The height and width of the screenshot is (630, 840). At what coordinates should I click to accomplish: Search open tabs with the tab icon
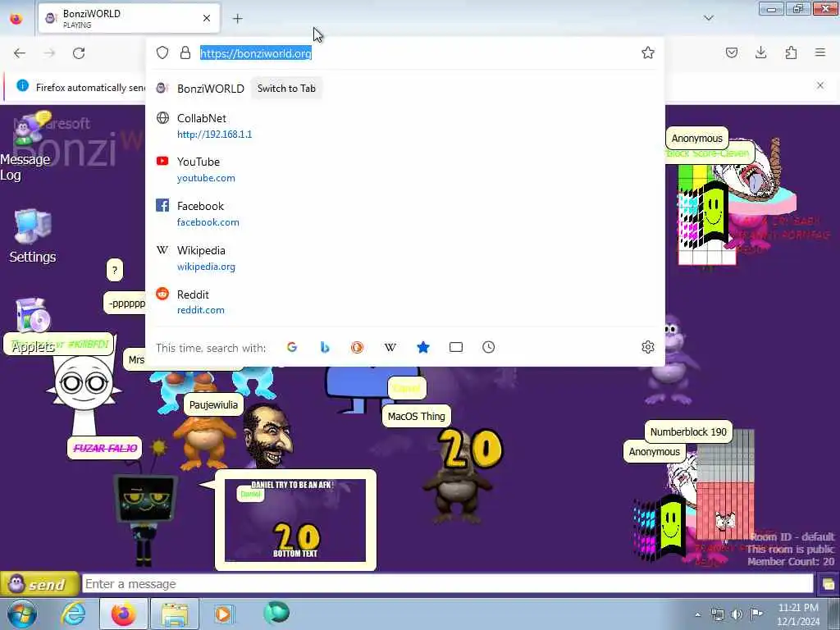pyautogui.click(x=456, y=347)
